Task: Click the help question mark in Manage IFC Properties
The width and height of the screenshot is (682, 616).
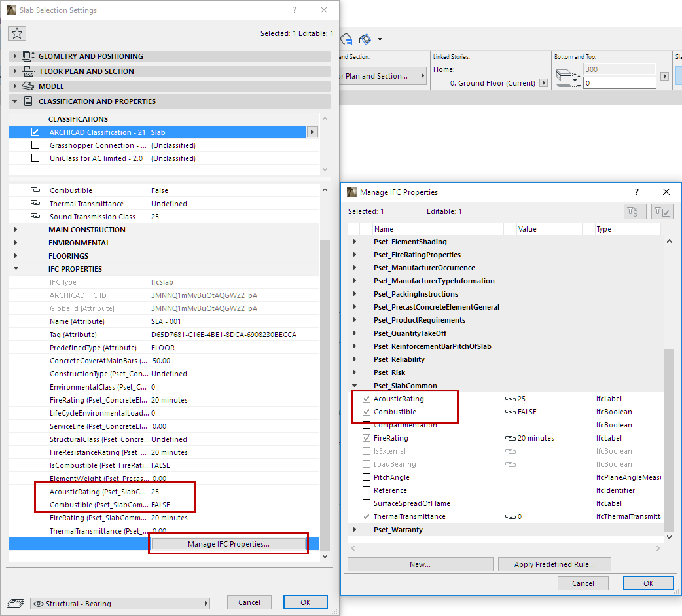Action: 637,192
